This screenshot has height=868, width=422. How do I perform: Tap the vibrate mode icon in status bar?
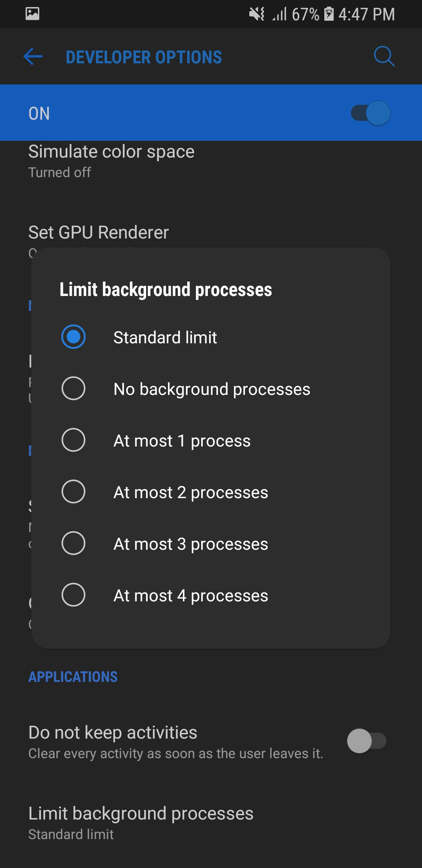256,14
